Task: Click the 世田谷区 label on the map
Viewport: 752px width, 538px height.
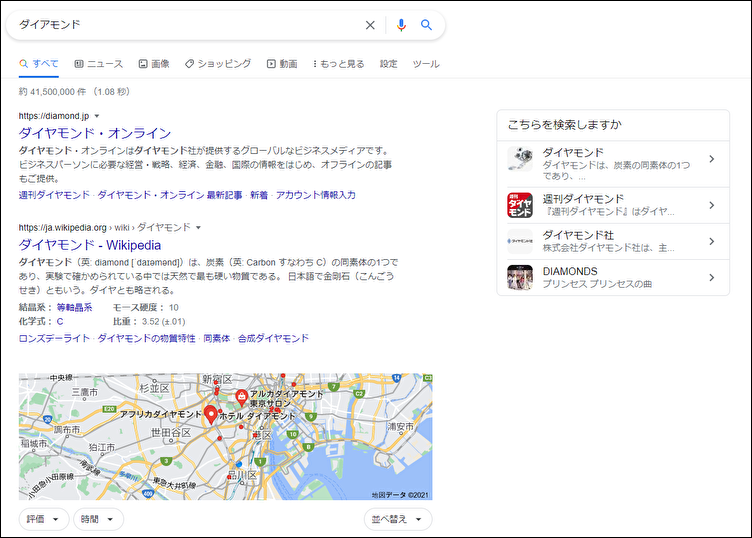Action: [171, 433]
